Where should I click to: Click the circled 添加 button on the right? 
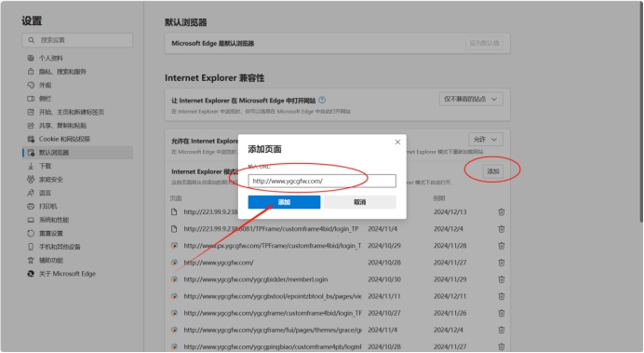click(x=492, y=171)
